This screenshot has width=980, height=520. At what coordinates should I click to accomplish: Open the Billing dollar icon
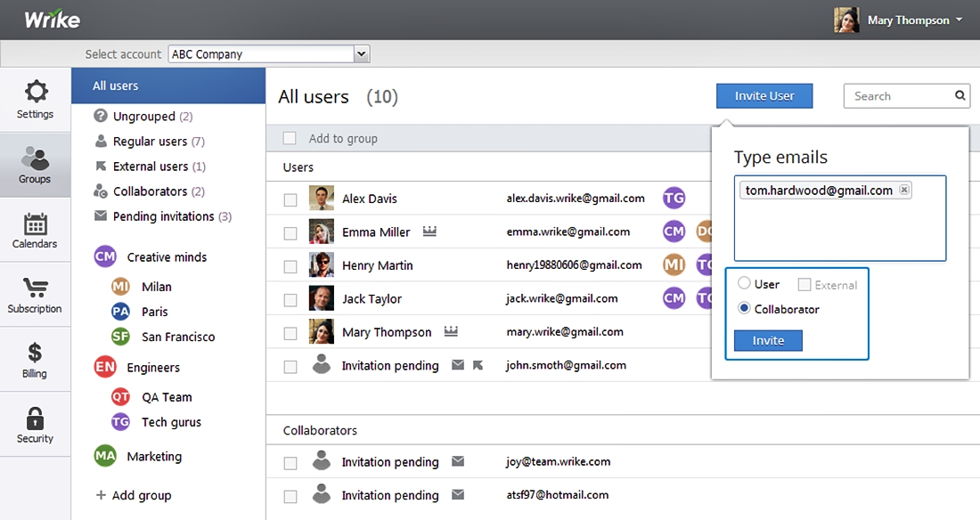(35, 353)
